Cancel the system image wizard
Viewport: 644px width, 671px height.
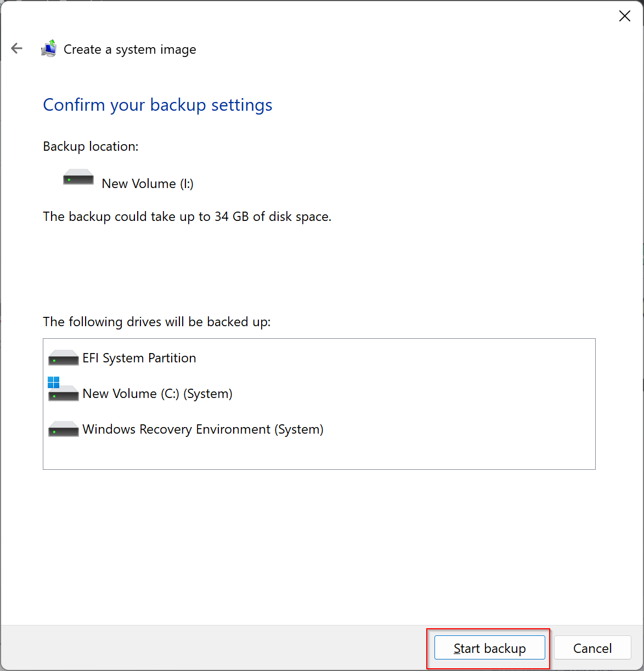(592, 648)
